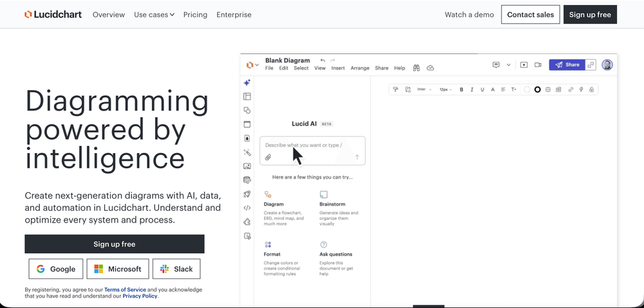Click the blue Share button
Viewport: 644px width, 308px height.
pyautogui.click(x=567, y=65)
